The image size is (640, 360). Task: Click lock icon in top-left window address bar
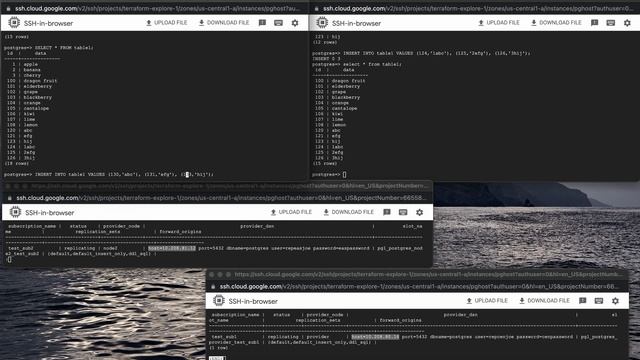coord(8,8)
